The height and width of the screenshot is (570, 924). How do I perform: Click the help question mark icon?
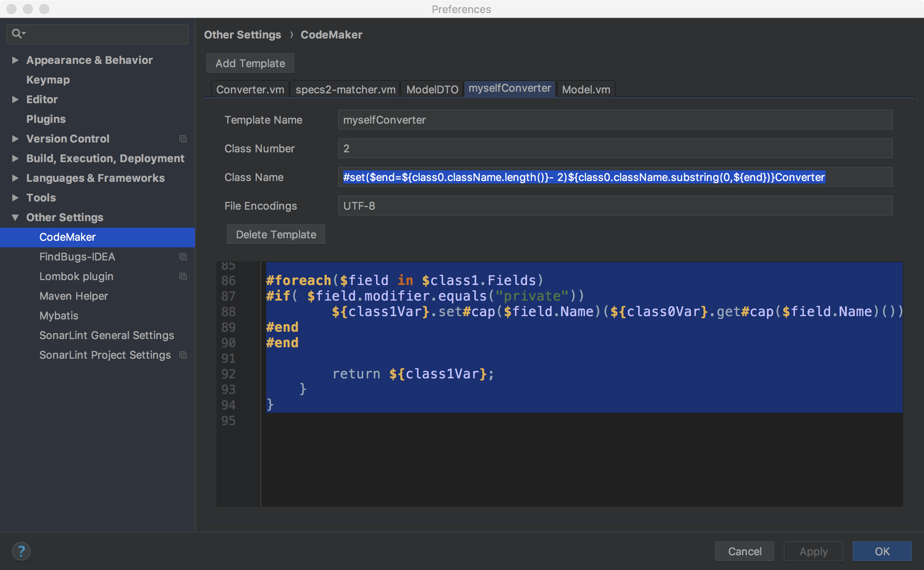(21, 551)
